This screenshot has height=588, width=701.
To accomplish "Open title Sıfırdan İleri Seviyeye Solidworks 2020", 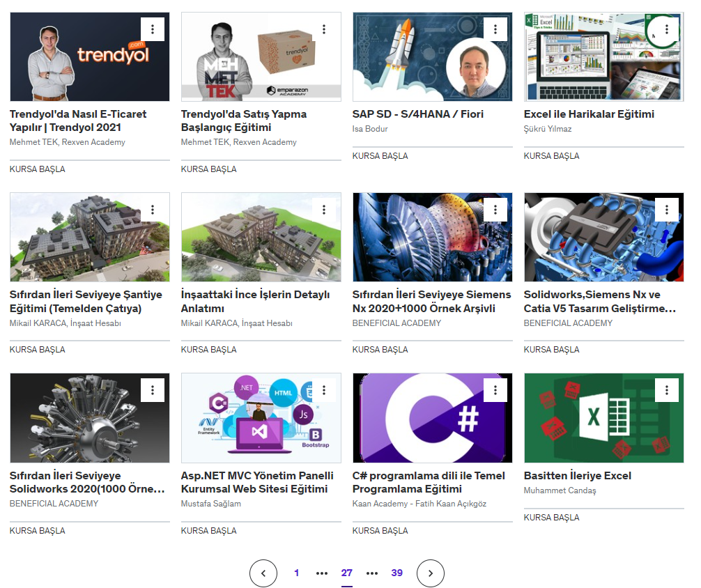I will point(87,482).
